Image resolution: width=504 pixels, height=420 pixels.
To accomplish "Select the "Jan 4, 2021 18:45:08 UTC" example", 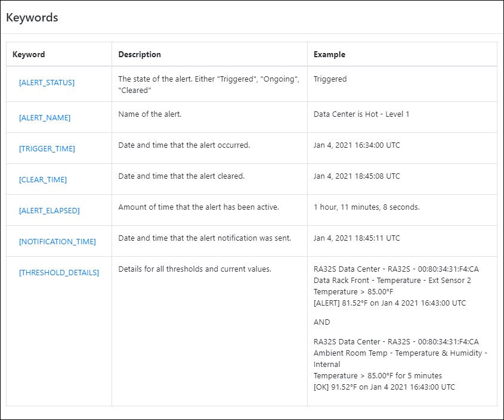I will [x=357, y=176].
